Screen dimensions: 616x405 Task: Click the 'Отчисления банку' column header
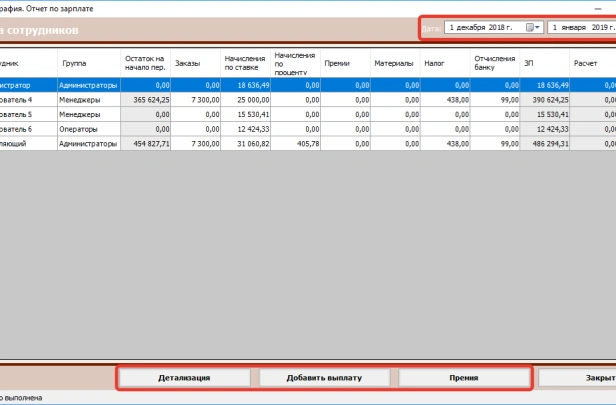[495, 63]
